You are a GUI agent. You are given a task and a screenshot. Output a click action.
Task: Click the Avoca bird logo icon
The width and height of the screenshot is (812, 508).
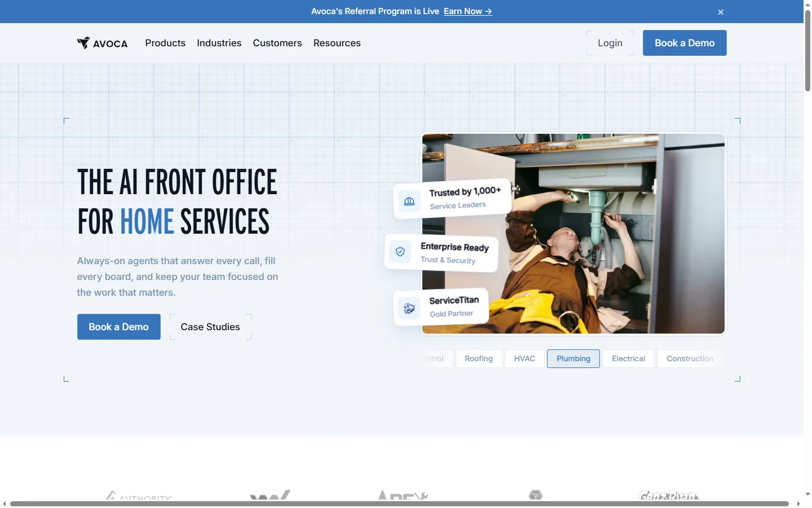point(83,43)
